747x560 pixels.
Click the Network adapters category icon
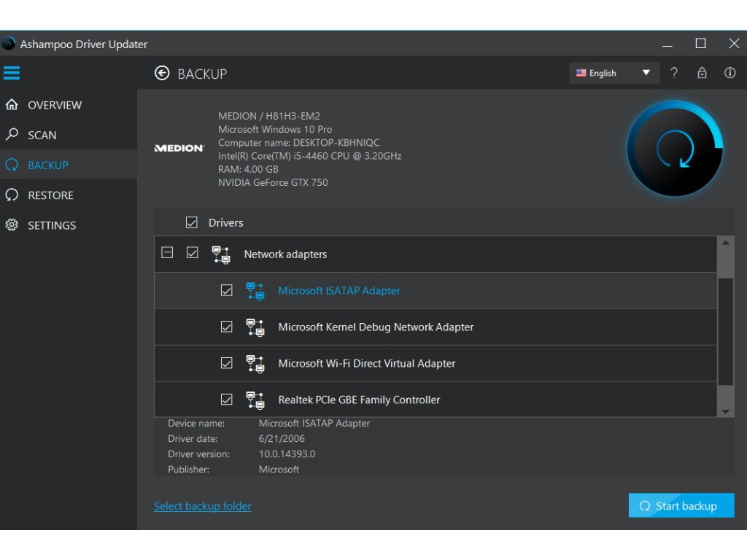(x=220, y=254)
